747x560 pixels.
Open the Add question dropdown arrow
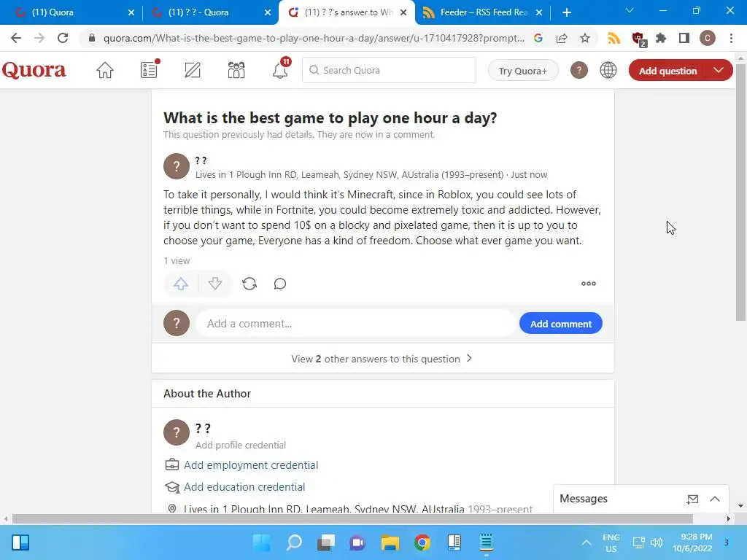point(719,71)
